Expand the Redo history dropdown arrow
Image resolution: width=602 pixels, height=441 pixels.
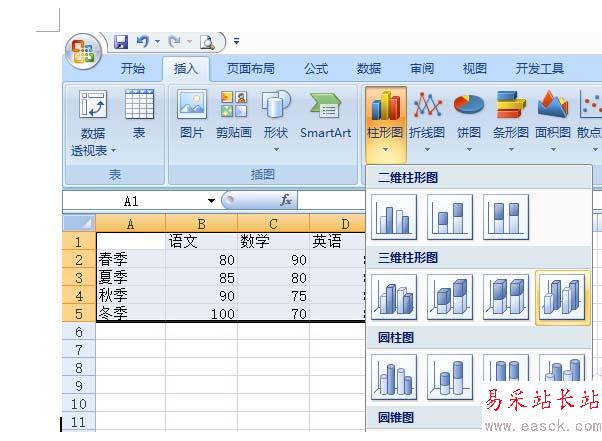point(189,41)
